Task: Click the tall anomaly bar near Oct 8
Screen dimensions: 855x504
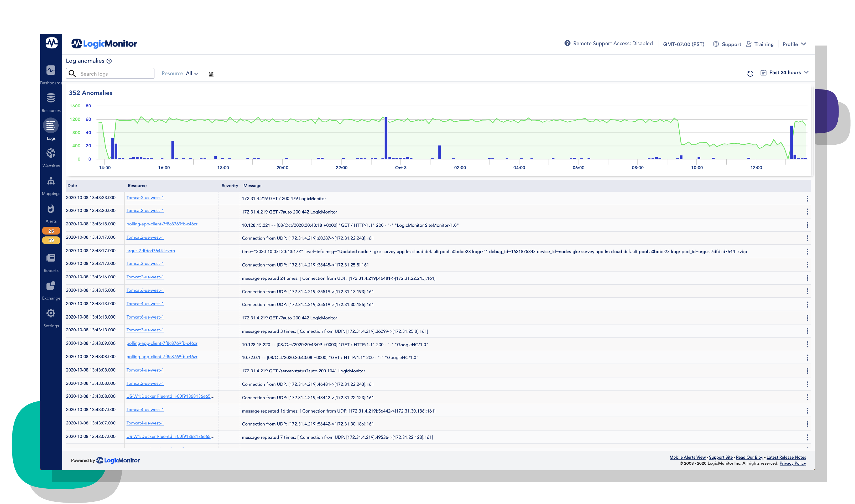Action: click(386, 138)
